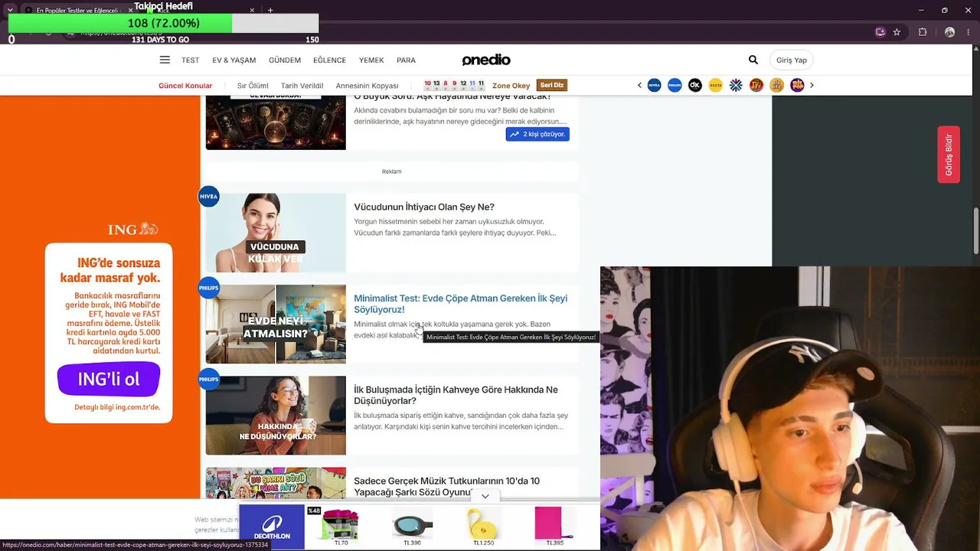Collapse the bottom ad with the chevron
Viewport: 980px width, 551px height.
coord(485,496)
